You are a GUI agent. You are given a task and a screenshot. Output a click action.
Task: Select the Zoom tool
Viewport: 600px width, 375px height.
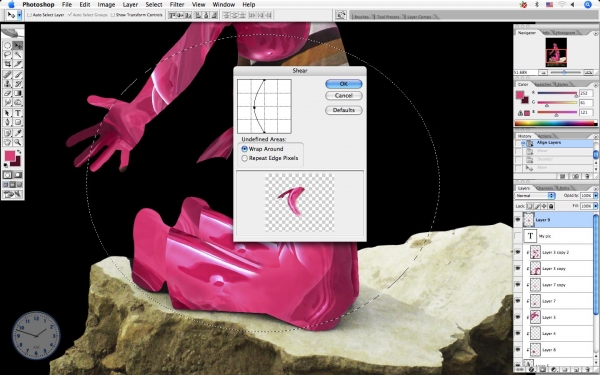tap(18, 142)
